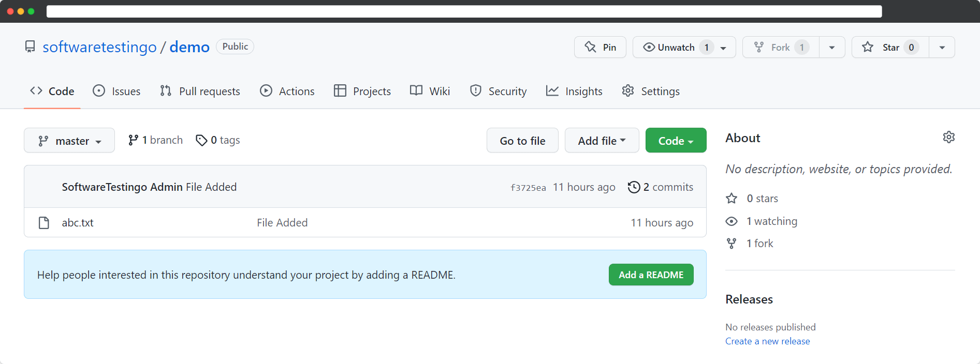This screenshot has height=364, width=980.
Task: Click Create a new release link
Action: click(768, 341)
